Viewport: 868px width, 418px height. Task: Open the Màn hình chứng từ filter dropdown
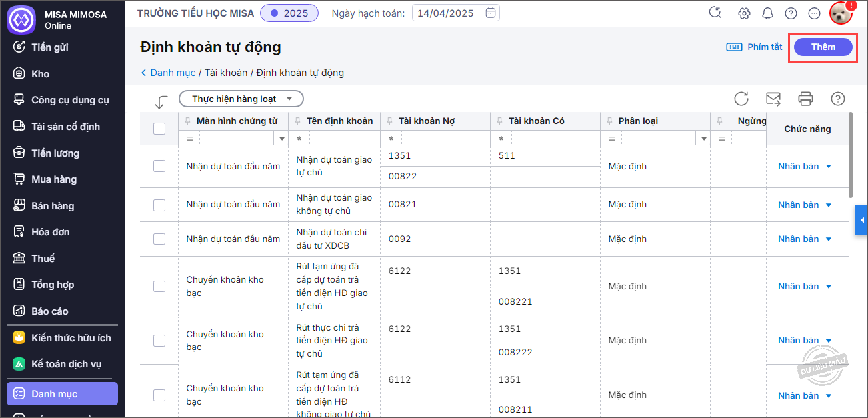pos(282,138)
